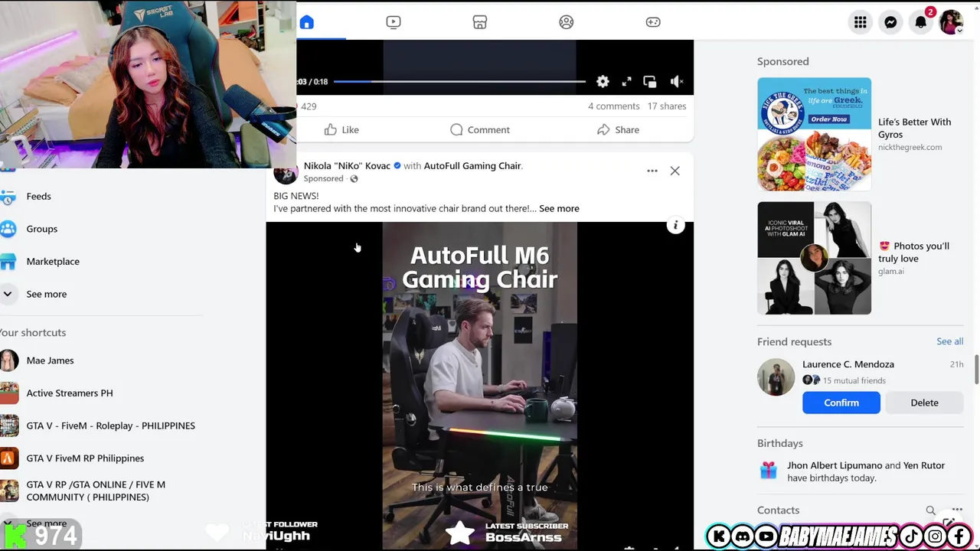The width and height of the screenshot is (980, 551).
Task: Expand post text with See more
Action: 559,208
